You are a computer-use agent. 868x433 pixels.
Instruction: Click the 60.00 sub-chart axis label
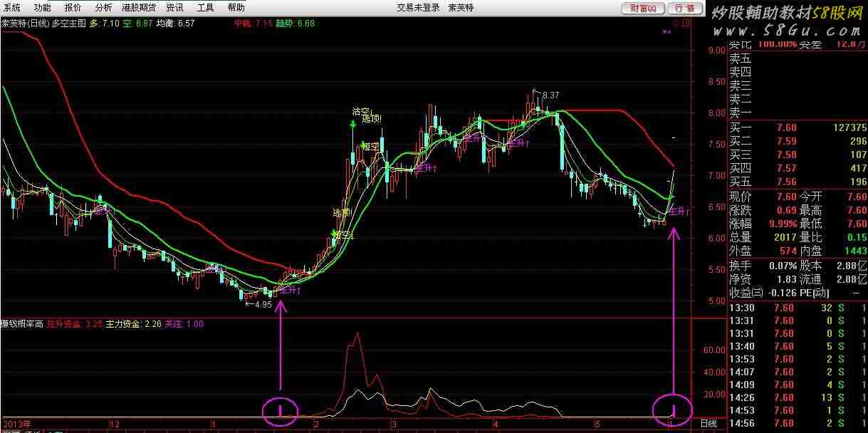(713, 350)
